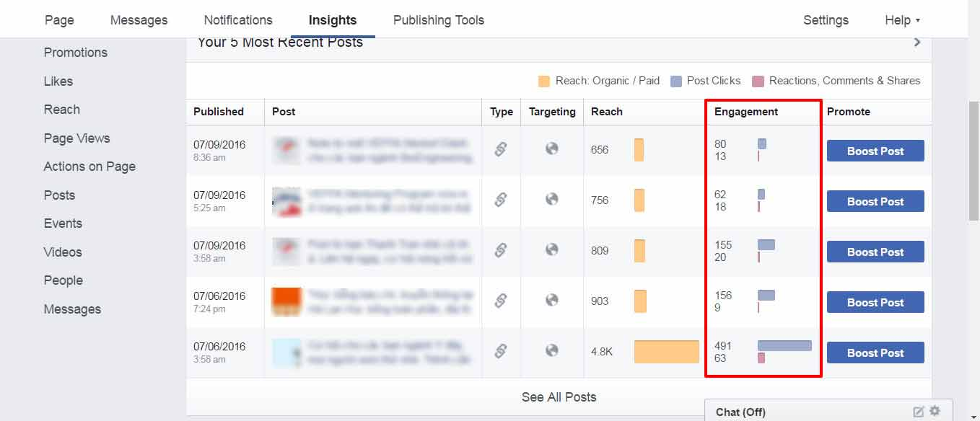Click the blue Post Clicks legend swatch
The height and width of the screenshot is (421, 980).
pyautogui.click(x=676, y=81)
